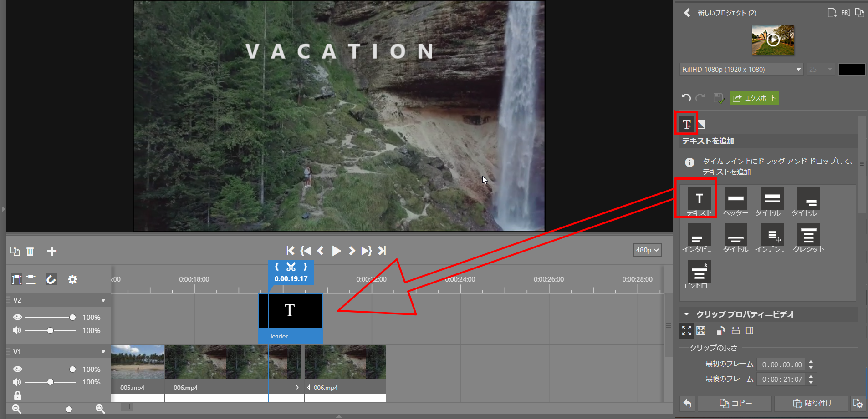Play the project preview thumbnail

[773, 40]
